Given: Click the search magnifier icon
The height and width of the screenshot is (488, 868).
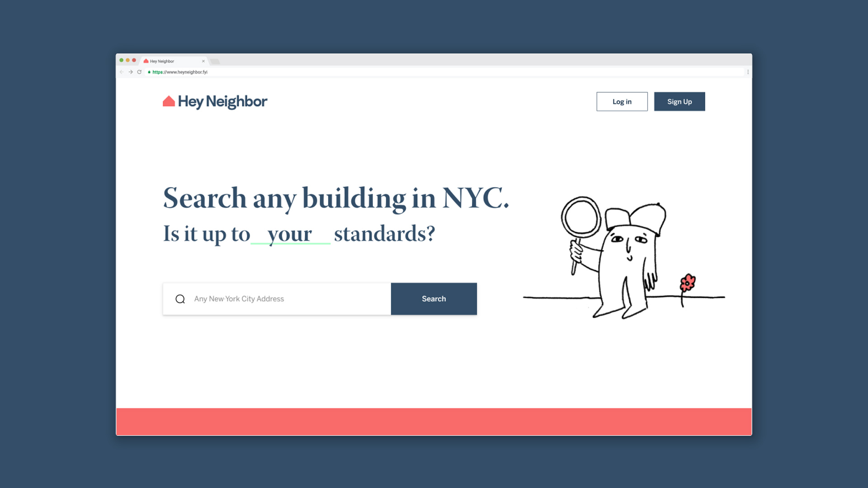Looking at the screenshot, I should tap(180, 299).
